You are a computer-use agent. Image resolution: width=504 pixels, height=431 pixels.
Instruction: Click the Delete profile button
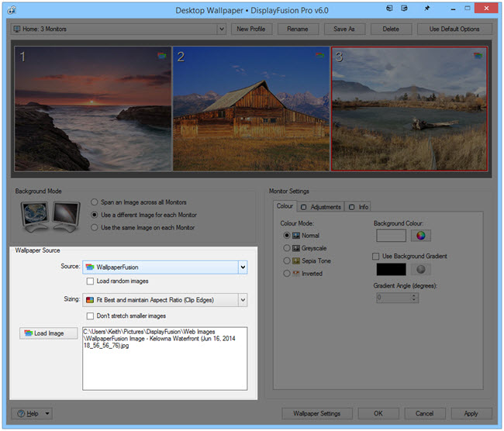(x=391, y=29)
